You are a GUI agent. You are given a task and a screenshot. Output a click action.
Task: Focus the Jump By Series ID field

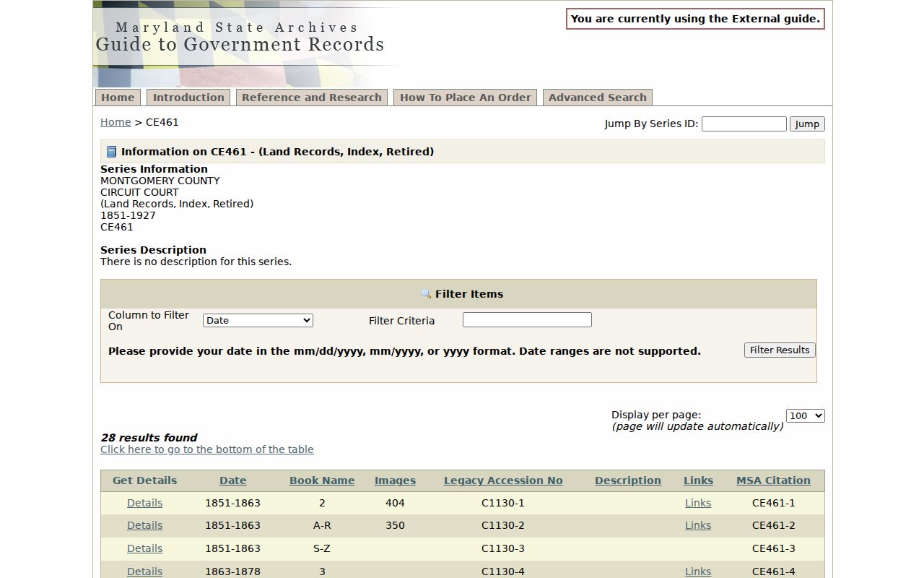coord(744,124)
